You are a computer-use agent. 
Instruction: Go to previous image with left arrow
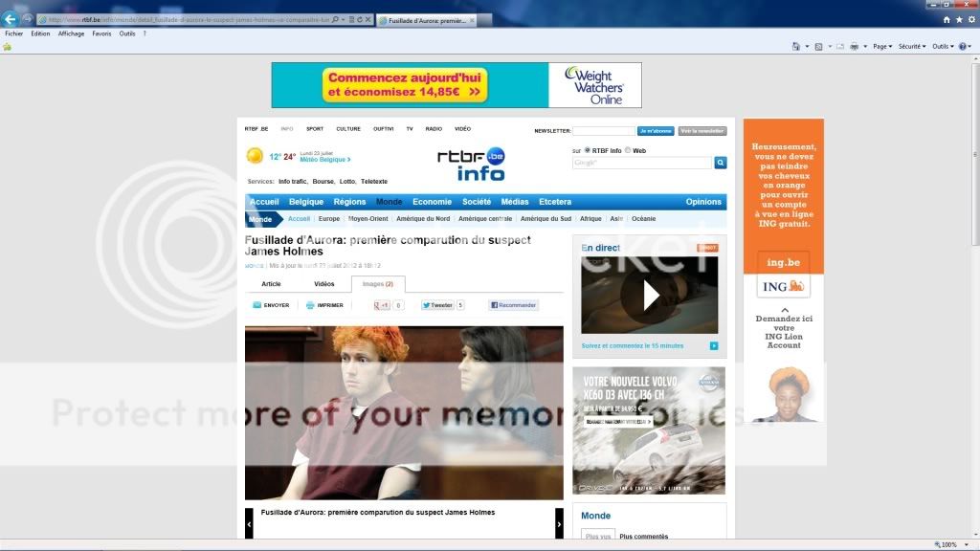(250, 523)
